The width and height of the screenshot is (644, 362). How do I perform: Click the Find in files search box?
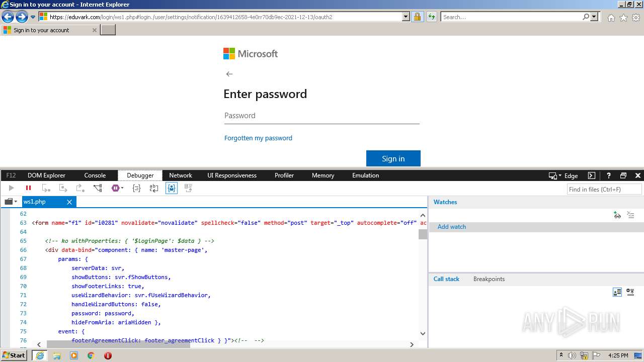coord(604,189)
